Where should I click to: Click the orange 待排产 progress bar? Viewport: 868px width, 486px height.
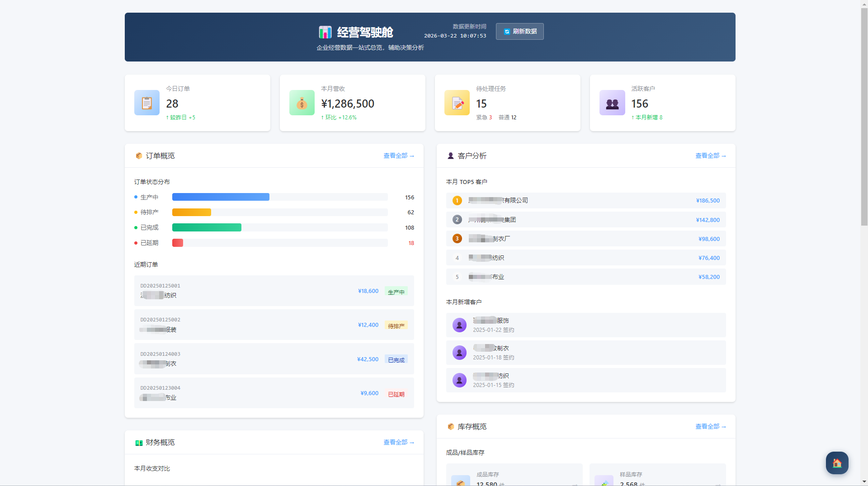point(192,212)
